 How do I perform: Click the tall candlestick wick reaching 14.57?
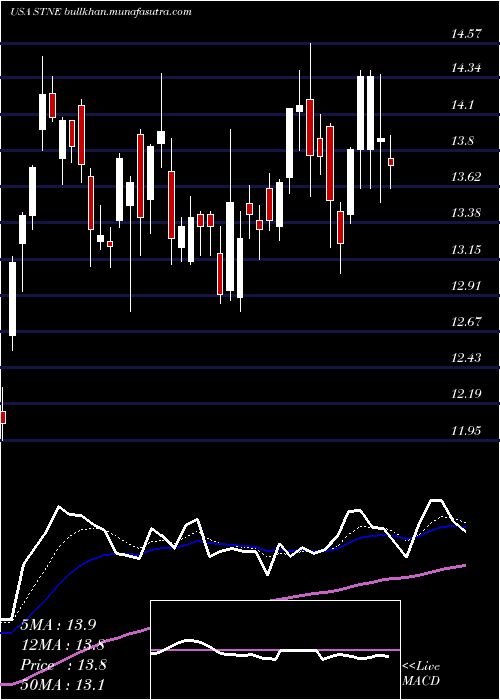click(x=310, y=120)
